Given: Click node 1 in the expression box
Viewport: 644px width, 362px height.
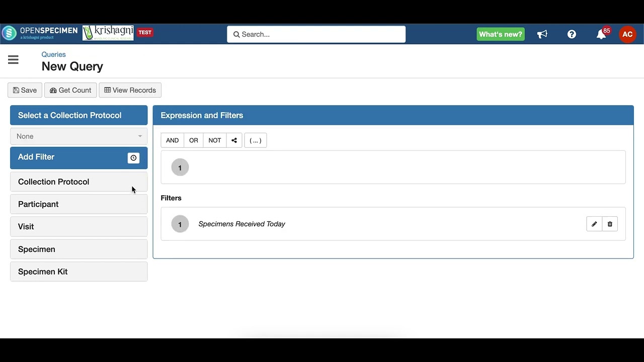Looking at the screenshot, I should pyautogui.click(x=180, y=167).
